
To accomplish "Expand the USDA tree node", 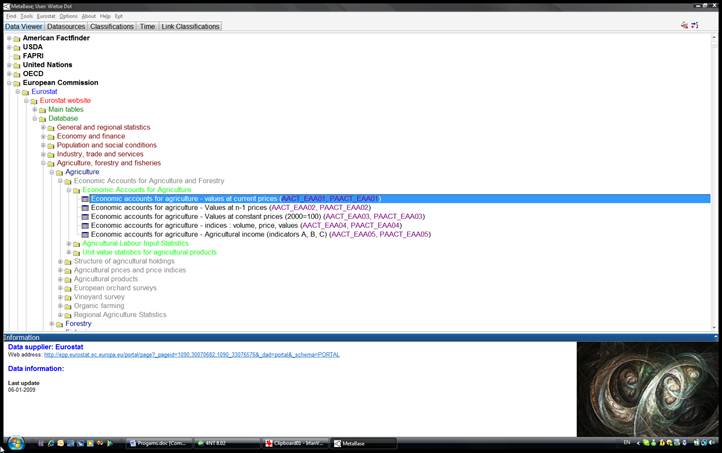I will [8, 47].
